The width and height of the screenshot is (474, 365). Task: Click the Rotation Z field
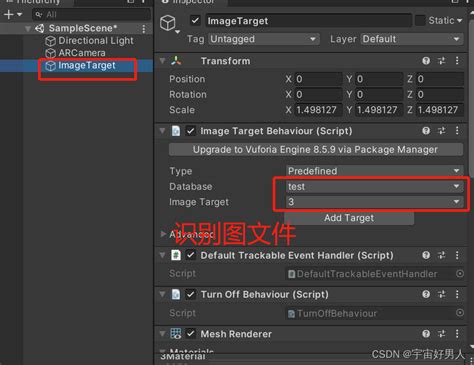440,94
